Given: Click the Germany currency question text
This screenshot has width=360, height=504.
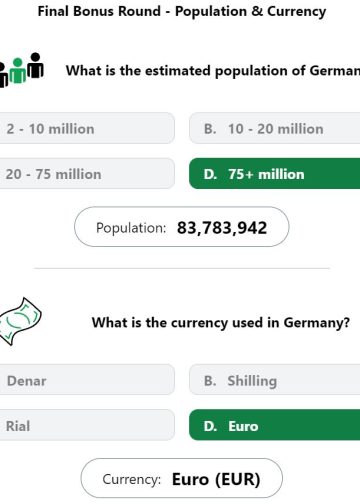Looking at the screenshot, I should tap(221, 322).
